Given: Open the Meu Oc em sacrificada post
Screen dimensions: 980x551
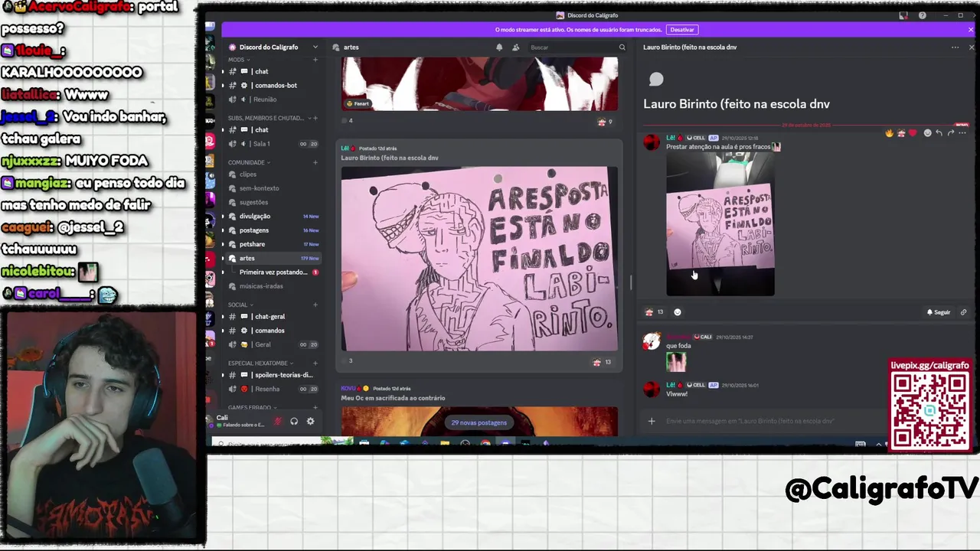Looking at the screenshot, I should coord(393,398).
